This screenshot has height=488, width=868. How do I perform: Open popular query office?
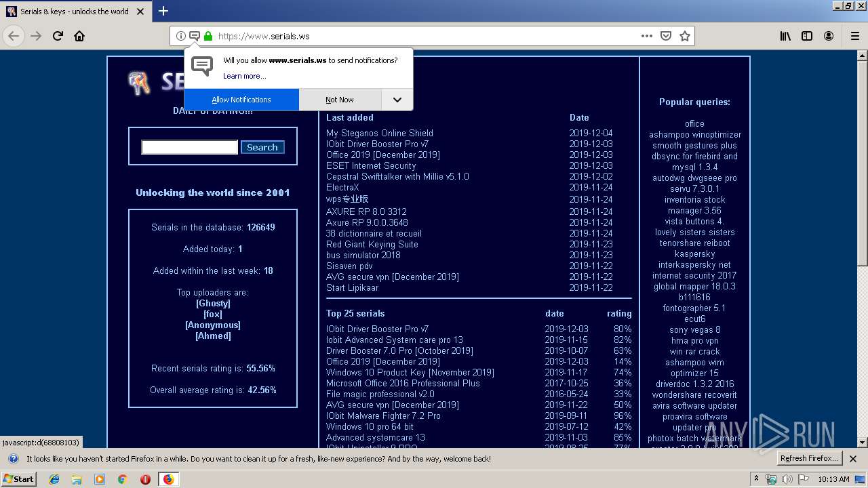tap(694, 123)
